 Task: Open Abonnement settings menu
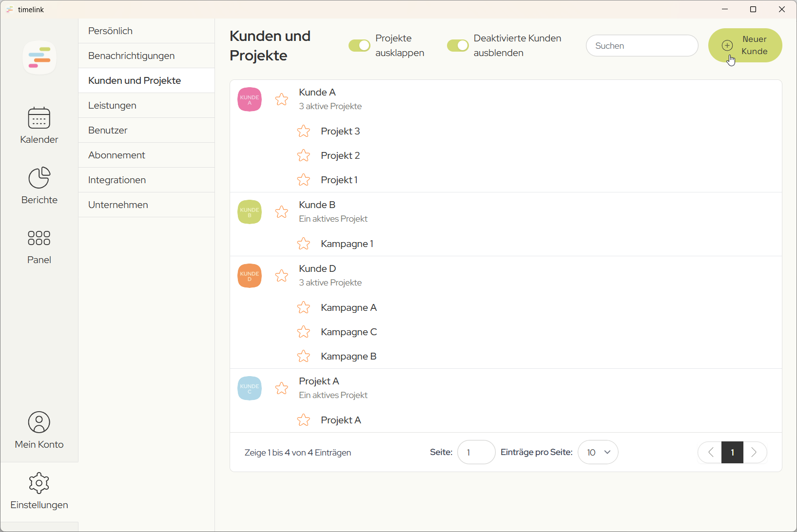146,155
